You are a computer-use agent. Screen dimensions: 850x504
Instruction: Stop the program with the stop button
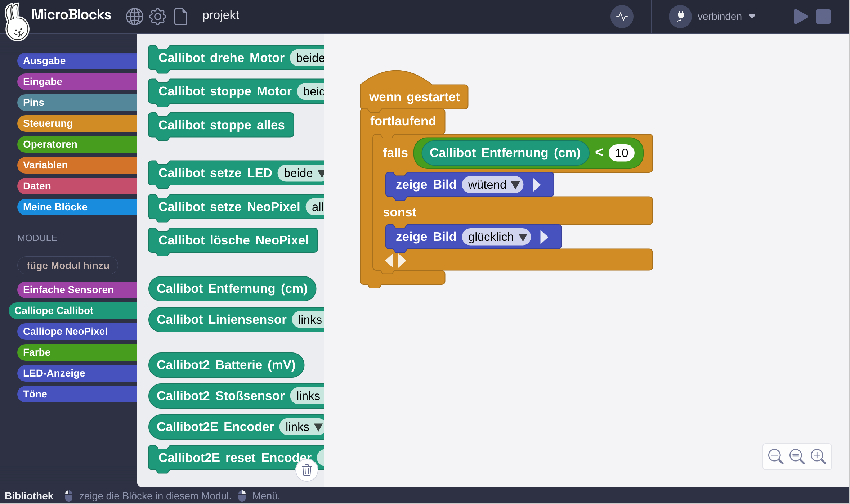pyautogui.click(x=823, y=17)
